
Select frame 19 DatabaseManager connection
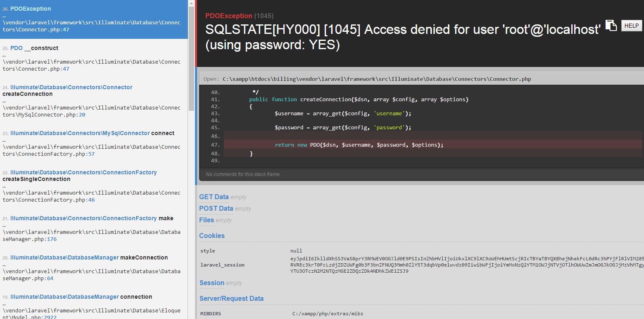pos(94,304)
